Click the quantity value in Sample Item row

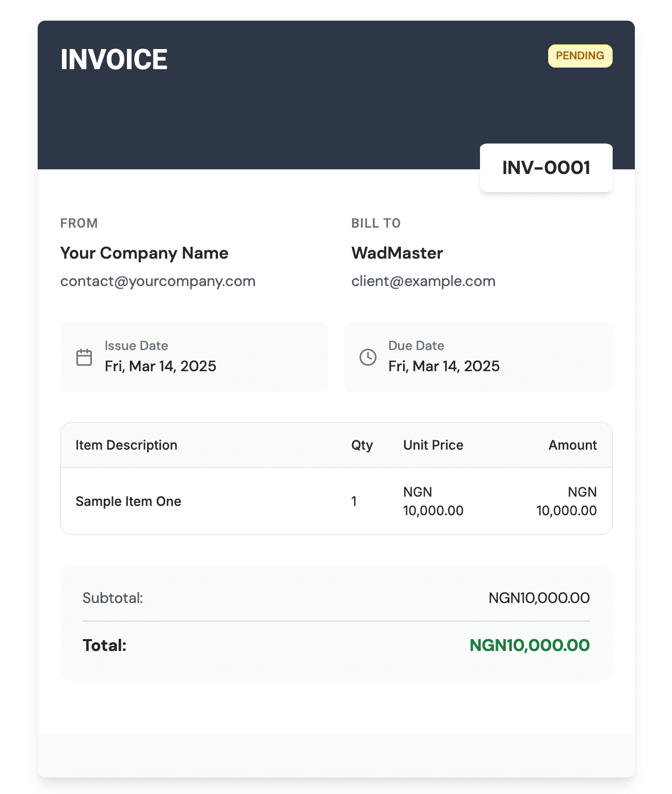click(354, 501)
